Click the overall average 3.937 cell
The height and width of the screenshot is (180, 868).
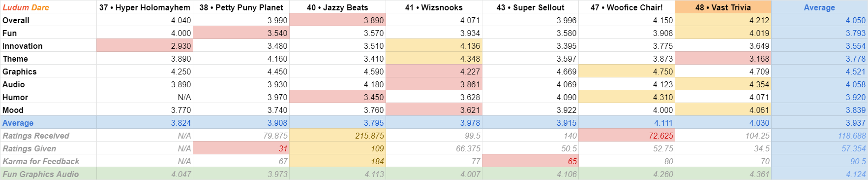tap(819, 122)
